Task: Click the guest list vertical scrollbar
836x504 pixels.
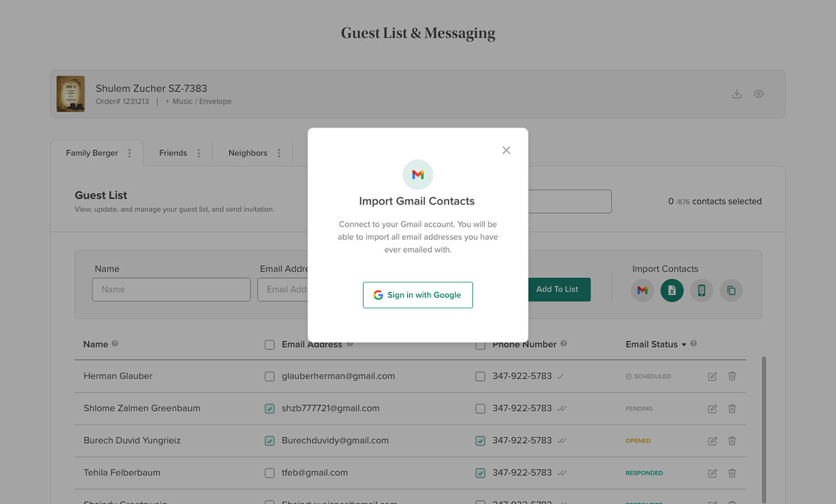Action: pos(764,430)
